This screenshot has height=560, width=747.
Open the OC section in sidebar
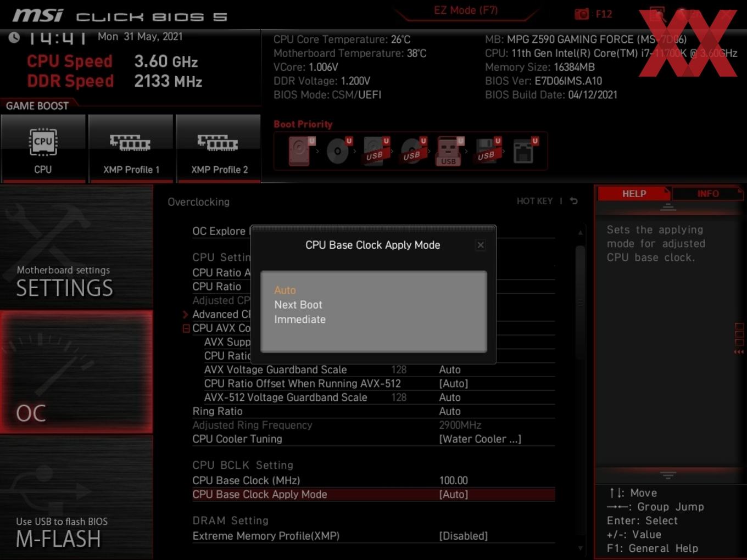76,372
